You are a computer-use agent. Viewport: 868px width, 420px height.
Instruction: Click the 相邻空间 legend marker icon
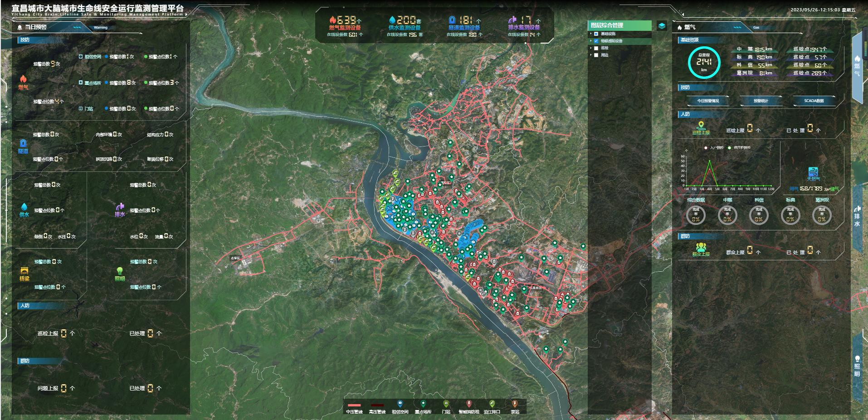[400, 404]
